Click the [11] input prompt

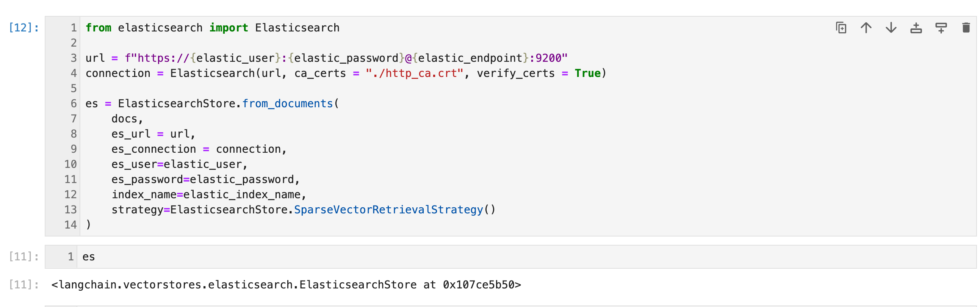coord(23,257)
